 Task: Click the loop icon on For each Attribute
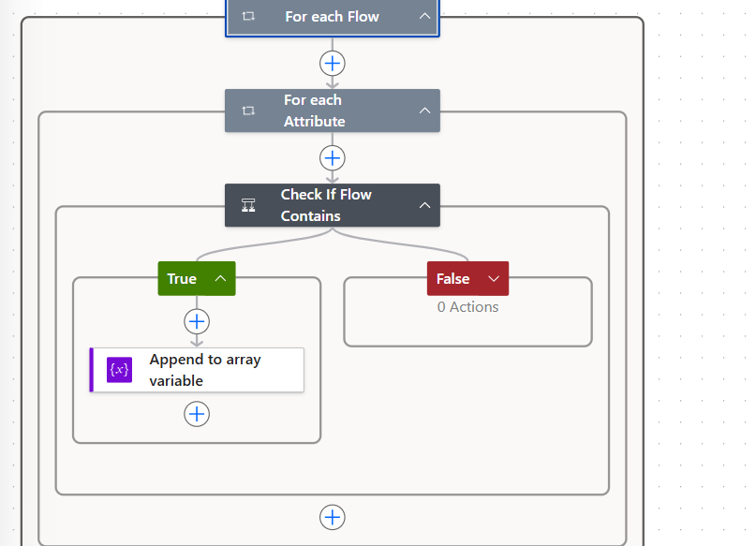(248, 111)
